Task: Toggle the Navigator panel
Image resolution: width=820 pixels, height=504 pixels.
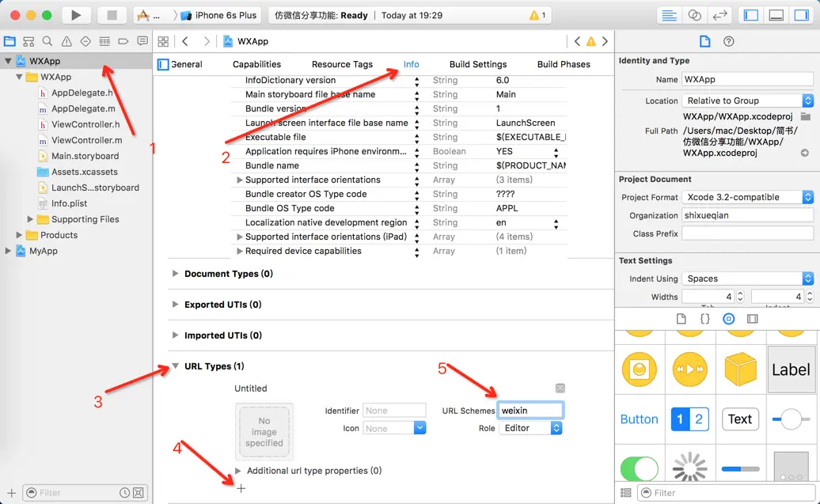Action: click(751, 15)
